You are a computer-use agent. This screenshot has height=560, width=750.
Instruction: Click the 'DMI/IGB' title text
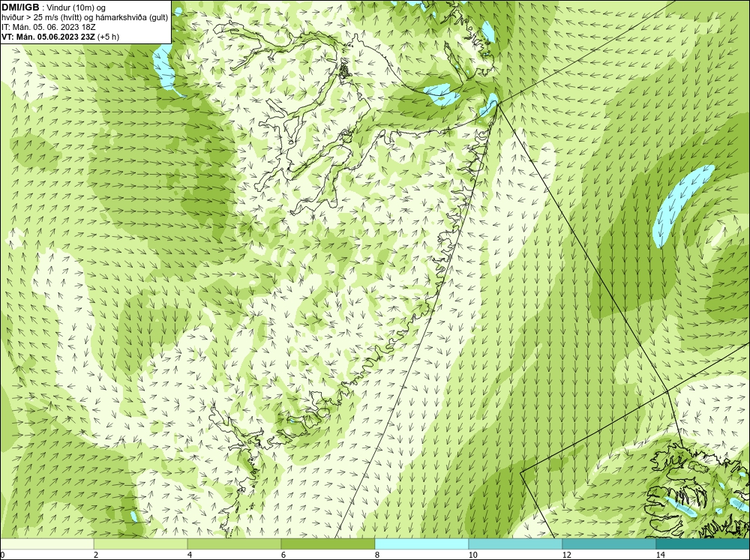pos(20,7)
